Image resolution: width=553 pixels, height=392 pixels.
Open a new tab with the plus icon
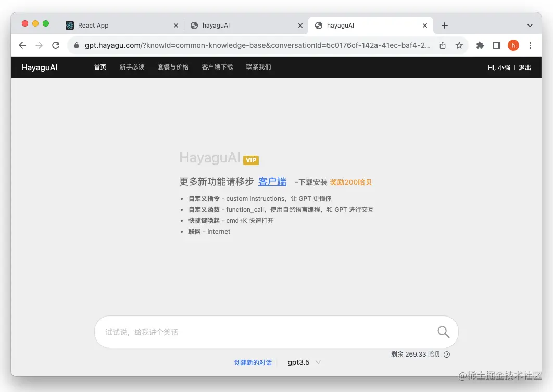444,26
